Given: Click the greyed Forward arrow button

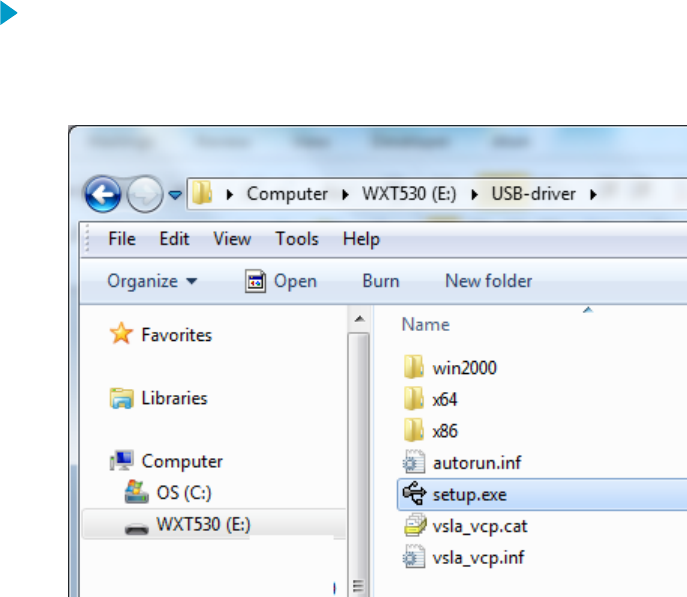Looking at the screenshot, I should click(145, 194).
